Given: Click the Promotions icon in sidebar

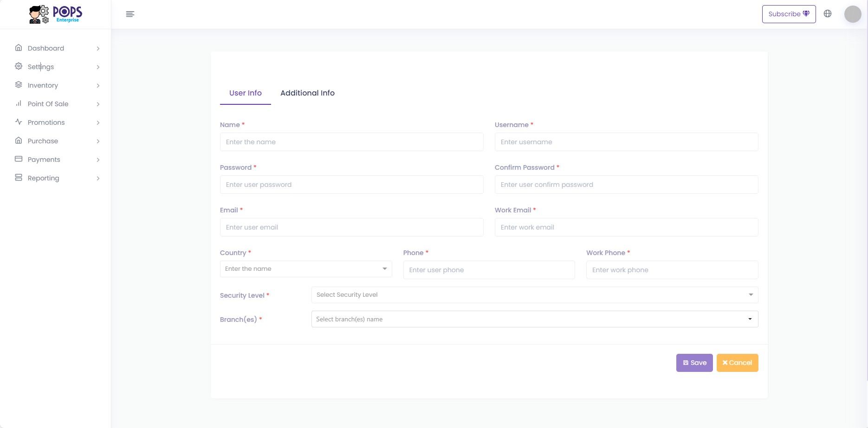Looking at the screenshot, I should tap(18, 122).
